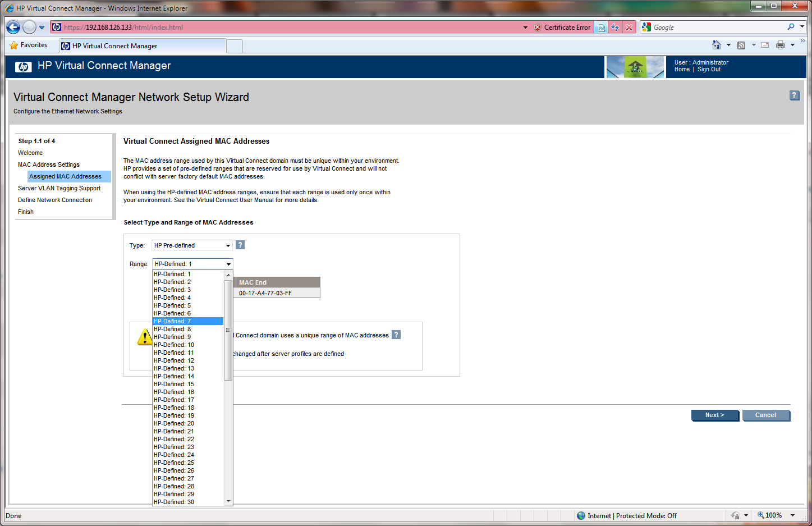Open the browser Home icon
This screenshot has height=526, width=812.
tap(716, 45)
